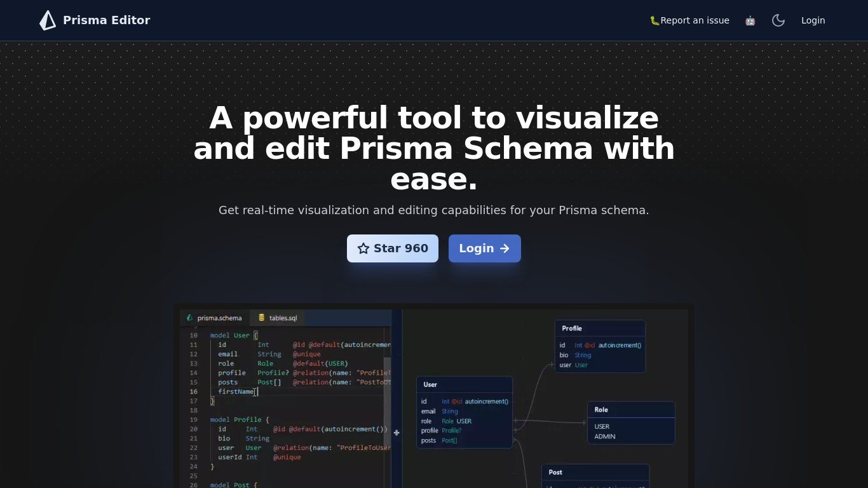This screenshot has height=488, width=868.
Task: Click the Login link in the top navigation
Action: [x=813, y=20]
